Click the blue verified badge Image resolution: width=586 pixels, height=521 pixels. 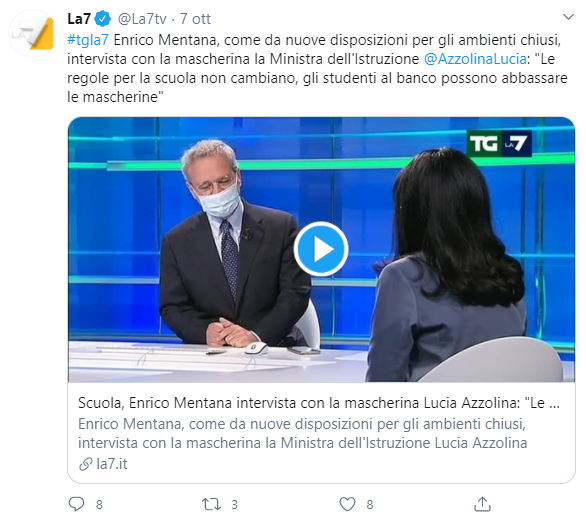pos(102,19)
